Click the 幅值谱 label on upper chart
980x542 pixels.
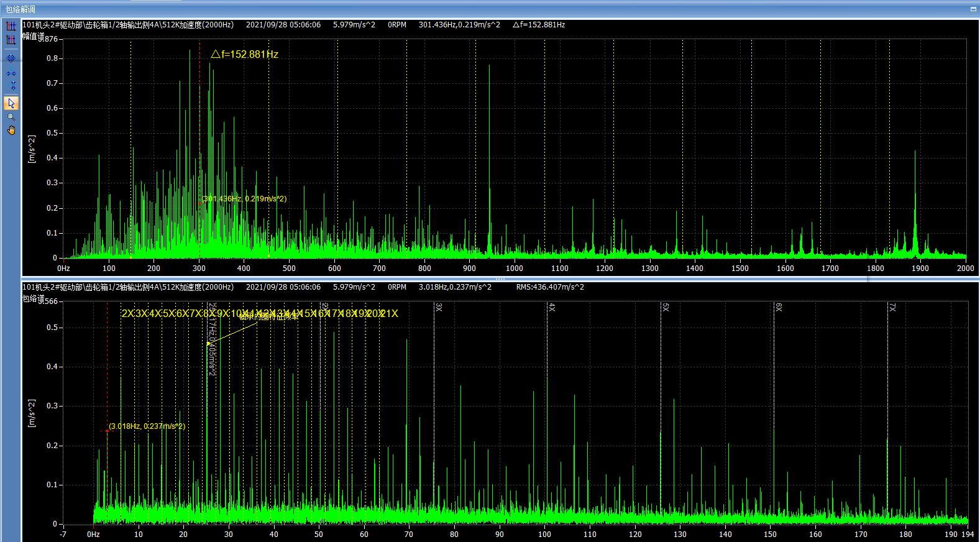[x=34, y=37]
